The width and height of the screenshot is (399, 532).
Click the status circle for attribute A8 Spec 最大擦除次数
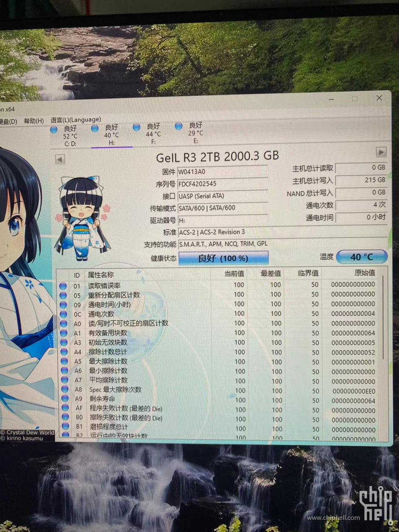(65, 389)
